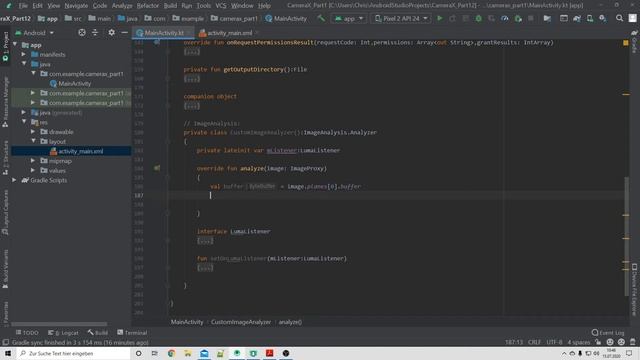Click Sync Project with Gradle Files icon

click(577, 18)
